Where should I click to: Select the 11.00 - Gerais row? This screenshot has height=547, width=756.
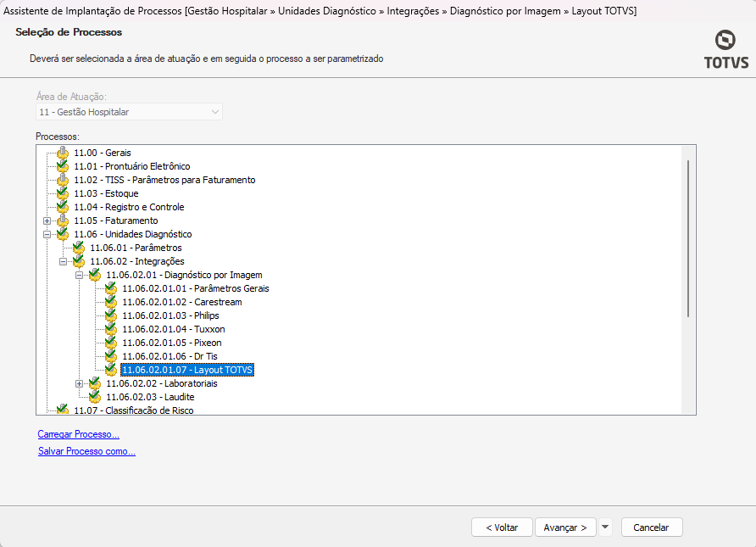point(103,153)
